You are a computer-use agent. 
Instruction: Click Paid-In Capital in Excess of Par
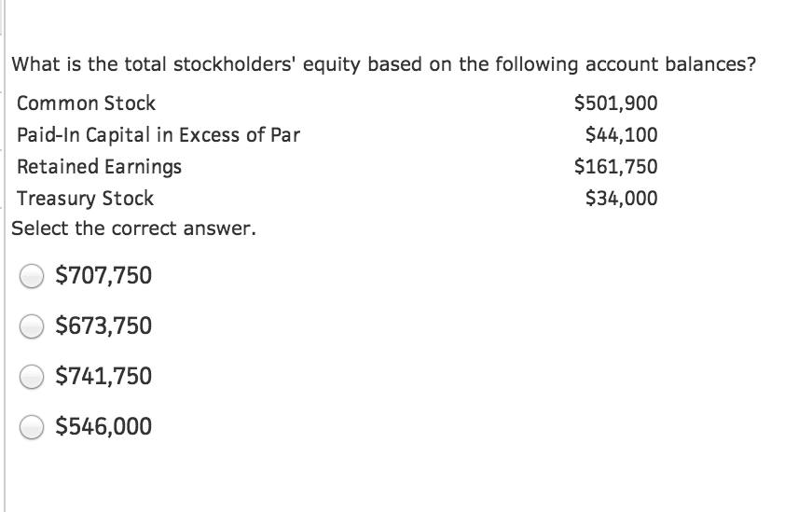tap(158, 135)
